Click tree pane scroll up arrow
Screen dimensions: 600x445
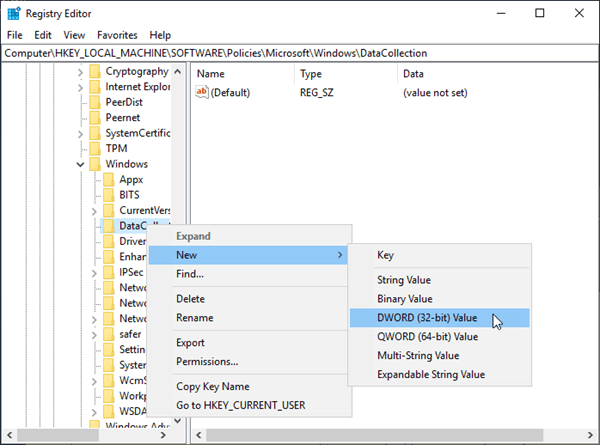click(x=178, y=72)
